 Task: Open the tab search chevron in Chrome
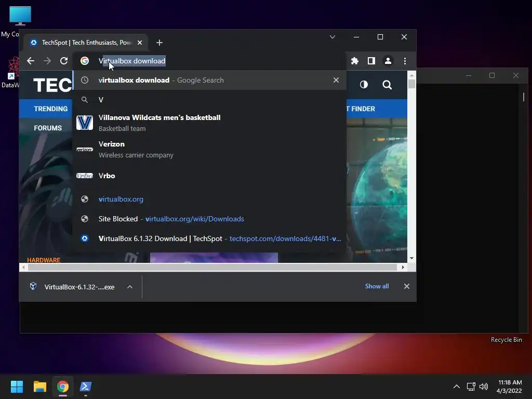[332, 37]
